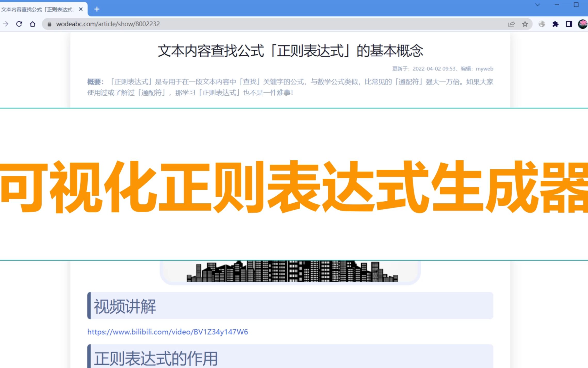Click the 正则表达式的作用 section heading
588x368 pixels.
click(x=156, y=358)
